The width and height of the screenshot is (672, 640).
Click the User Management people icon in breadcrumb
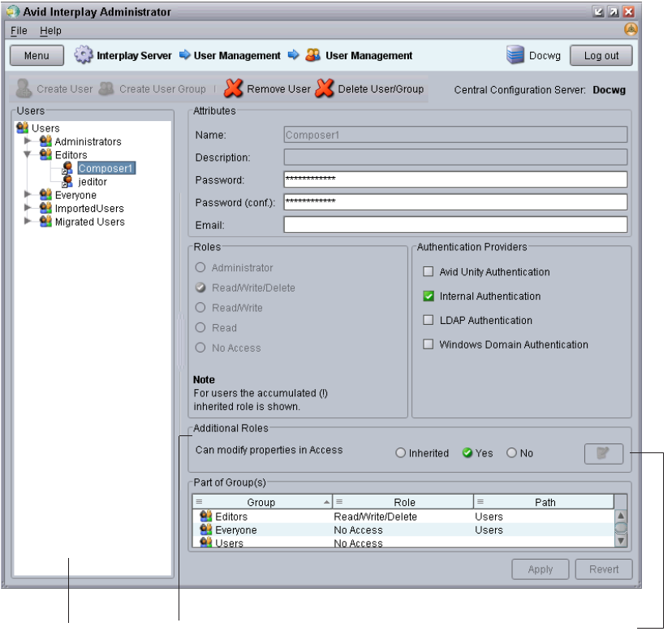[x=312, y=55]
